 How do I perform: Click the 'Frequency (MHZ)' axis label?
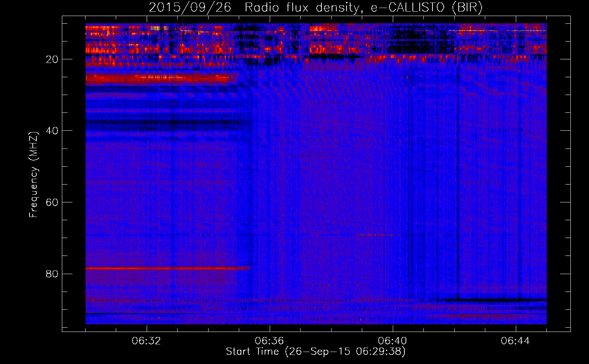pos(33,175)
